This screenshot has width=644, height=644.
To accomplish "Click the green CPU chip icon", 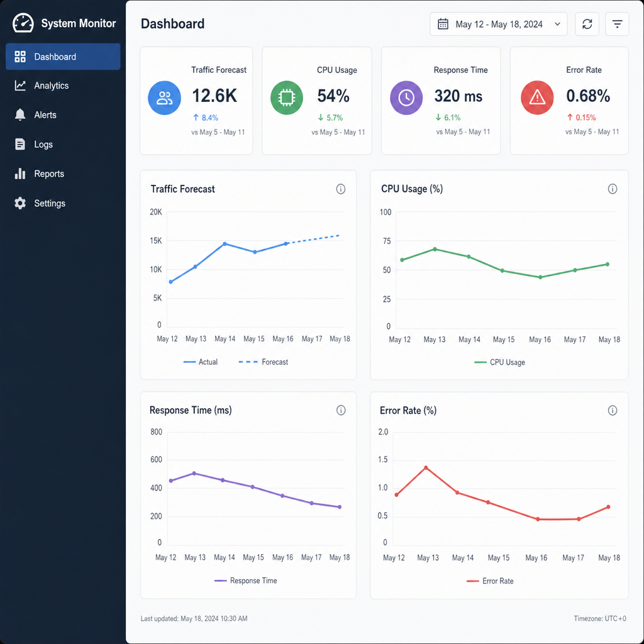I will [287, 97].
